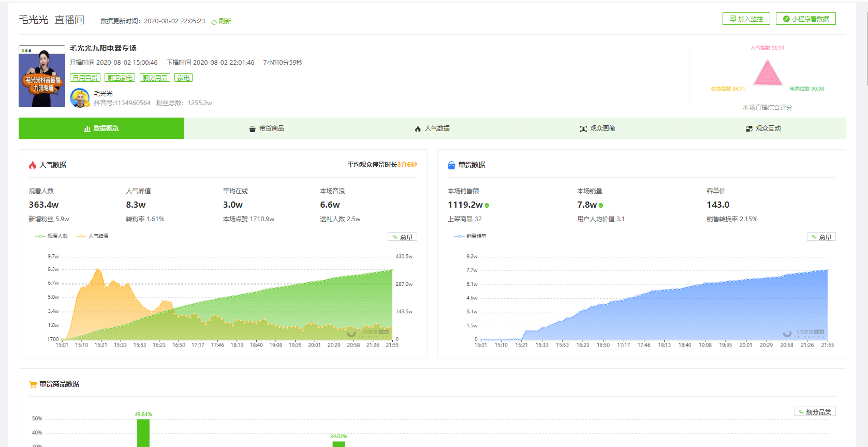Click the 人气峰值 value 8.3w
The image size is (868, 447).
(136, 205)
